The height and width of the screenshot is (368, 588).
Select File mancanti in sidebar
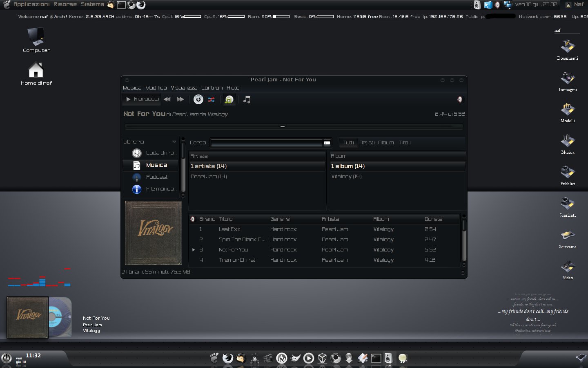(151, 189)
